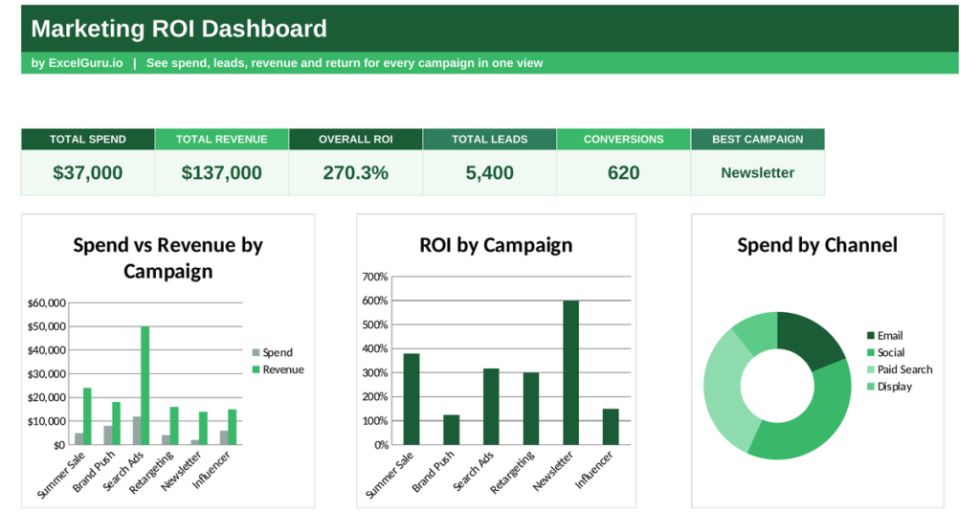Select the Search Ads gray spend bar

click(137, 431)
